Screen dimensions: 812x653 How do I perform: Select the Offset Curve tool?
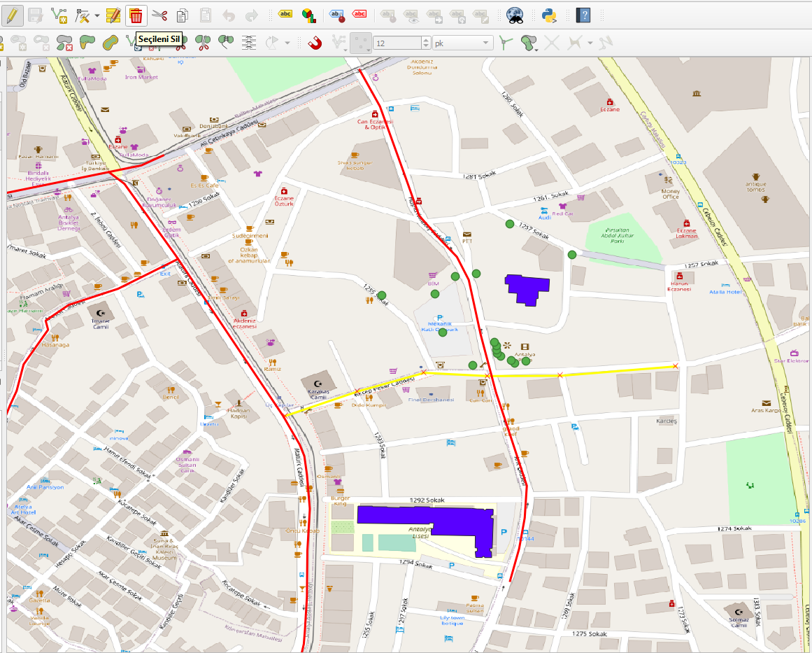tap(110, 43)
